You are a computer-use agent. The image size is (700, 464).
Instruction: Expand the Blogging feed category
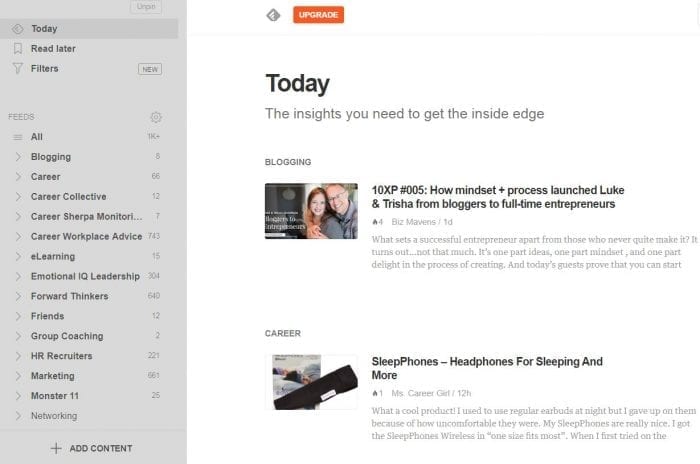pos(18,157)
